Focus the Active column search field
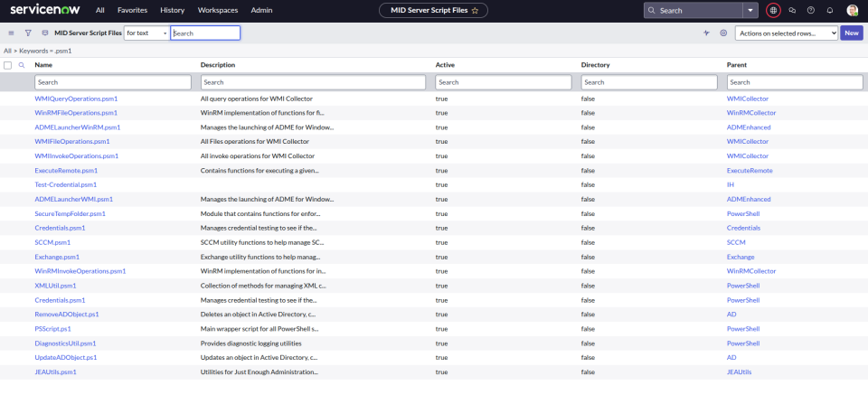Screen dimensions: 868x395 pos(504,82)
